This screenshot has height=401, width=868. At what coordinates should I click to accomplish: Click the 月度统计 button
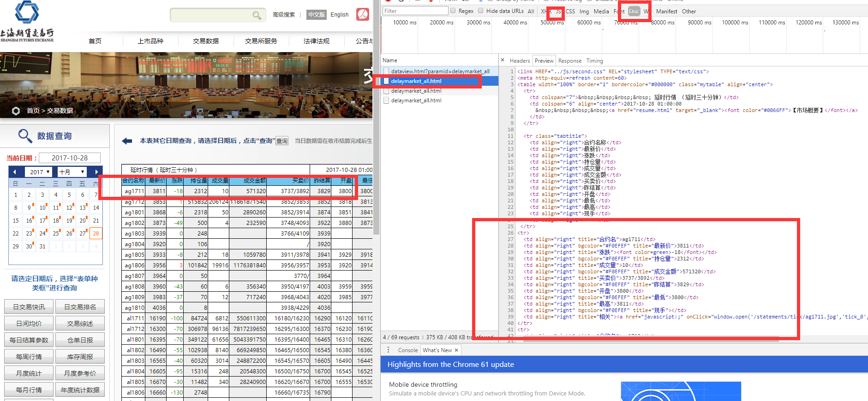[x=29, y=373]
